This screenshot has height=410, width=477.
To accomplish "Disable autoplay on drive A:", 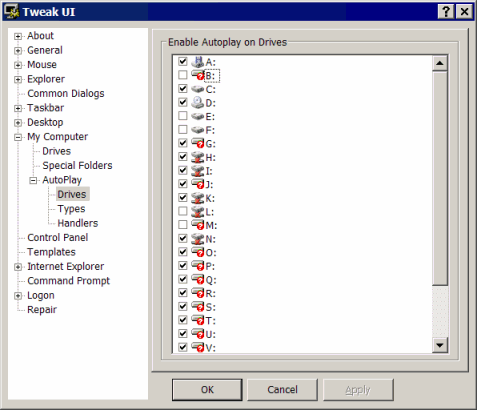I will click(183, 61).
